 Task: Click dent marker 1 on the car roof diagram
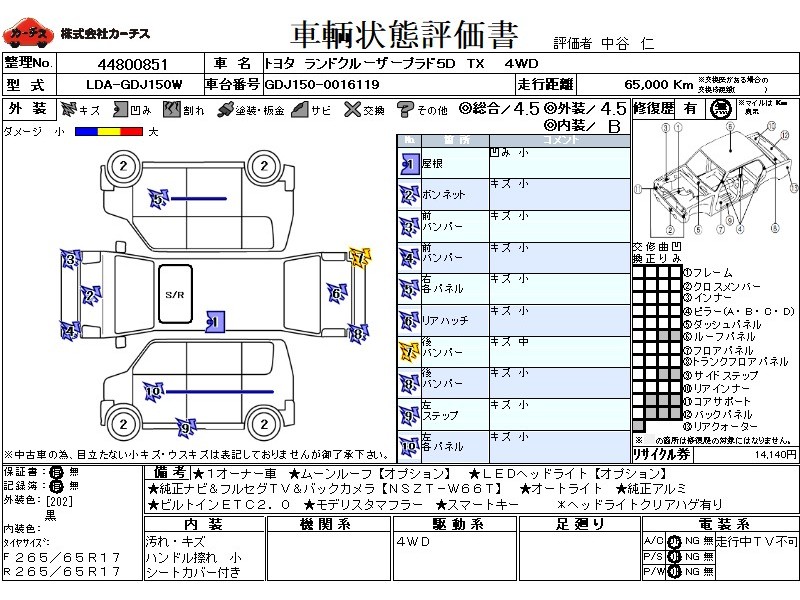[x=215, y=322]
